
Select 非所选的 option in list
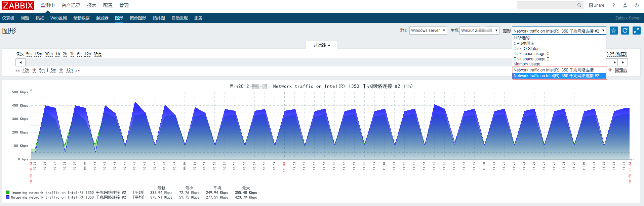[x=559, y=38]
